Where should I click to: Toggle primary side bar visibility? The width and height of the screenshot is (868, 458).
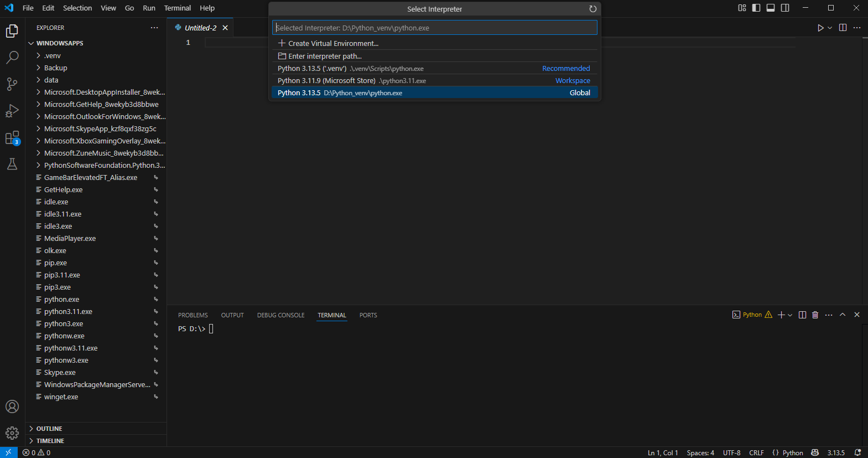pyautogui.click(x=756, y=8)
